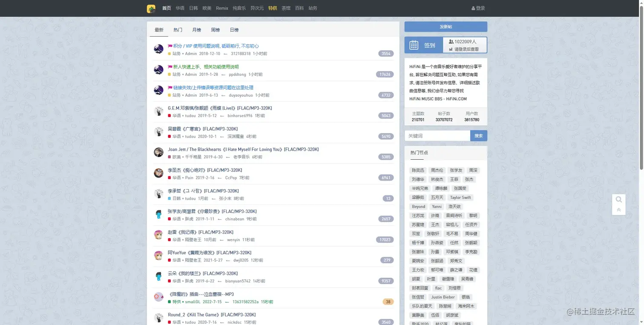Select the 周杰伦 hot node tag
Screen dimensions: 644x325
click(437, 170)
